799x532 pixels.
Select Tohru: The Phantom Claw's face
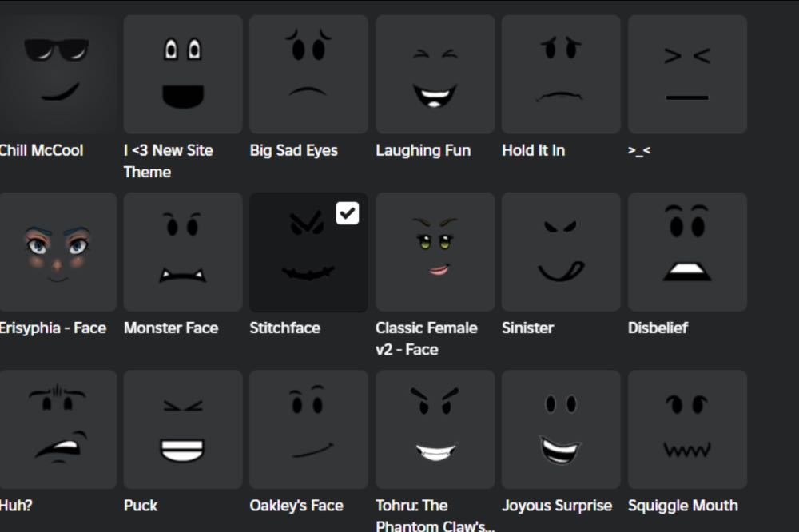coord(435,430)
